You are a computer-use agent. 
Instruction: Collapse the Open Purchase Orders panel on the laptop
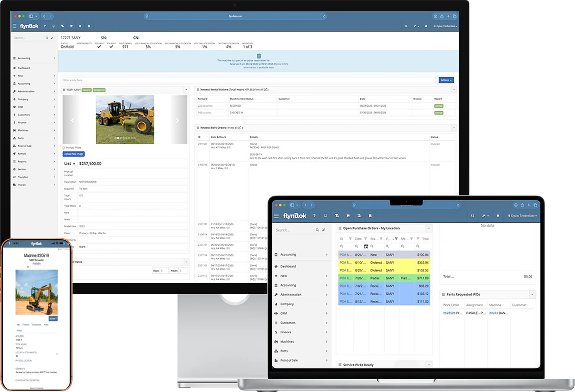(x=429, y=228)
